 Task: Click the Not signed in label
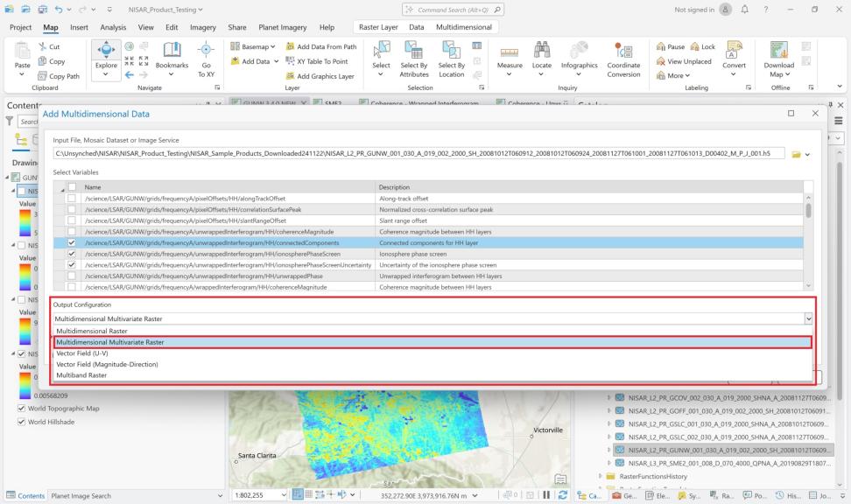694,10
